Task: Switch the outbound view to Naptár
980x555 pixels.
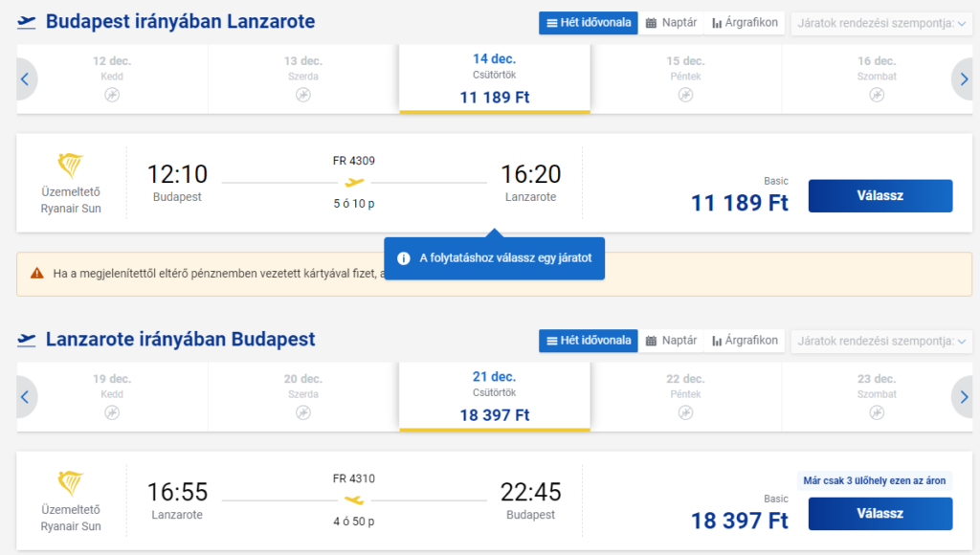Action: (671, 23)
